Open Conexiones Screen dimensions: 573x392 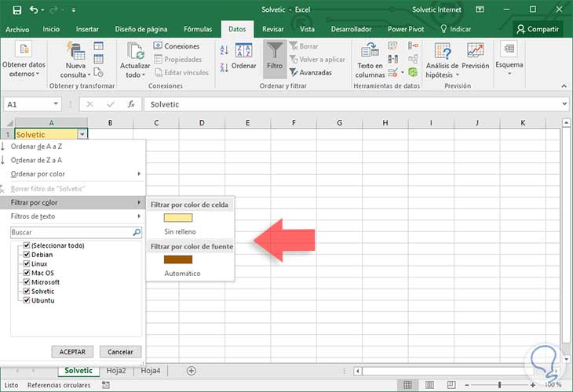click(x=177, y=46)
